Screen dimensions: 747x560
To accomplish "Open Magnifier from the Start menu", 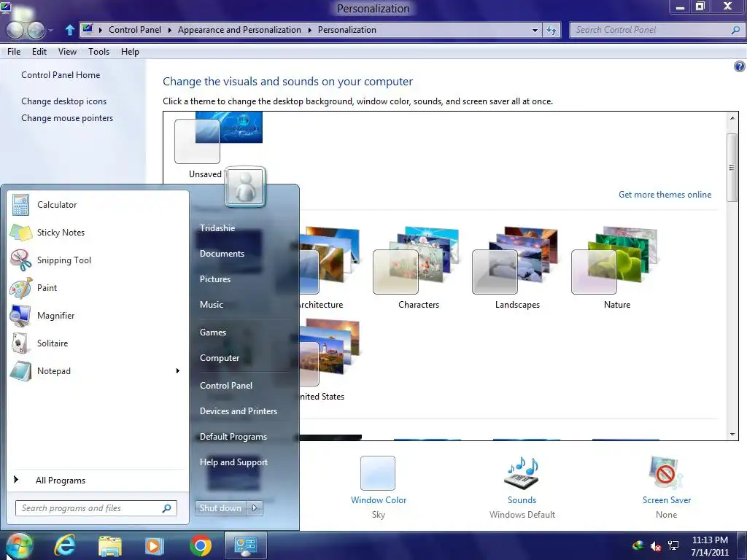I will tap(98, 315).
